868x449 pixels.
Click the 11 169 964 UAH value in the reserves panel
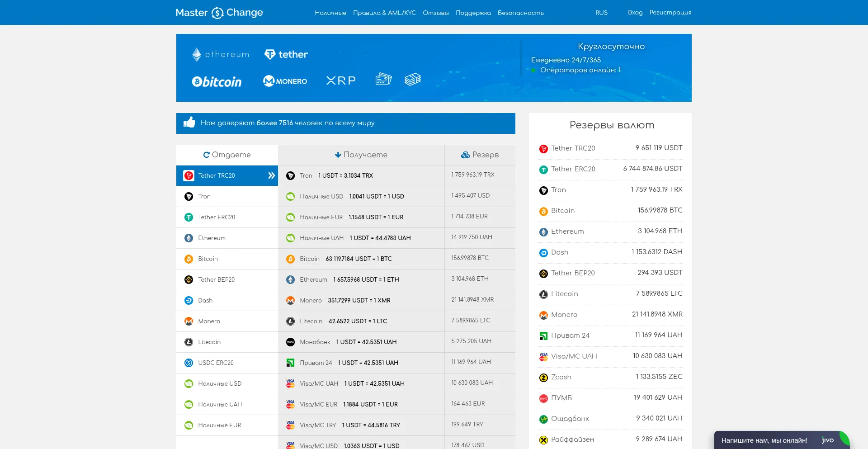pyautogui.click(x=659, y=335)
